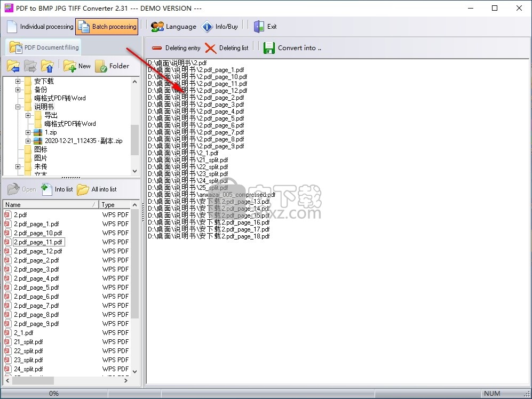
Task: Click folder tree scroll down arrow
Action: tap(134, 171)
